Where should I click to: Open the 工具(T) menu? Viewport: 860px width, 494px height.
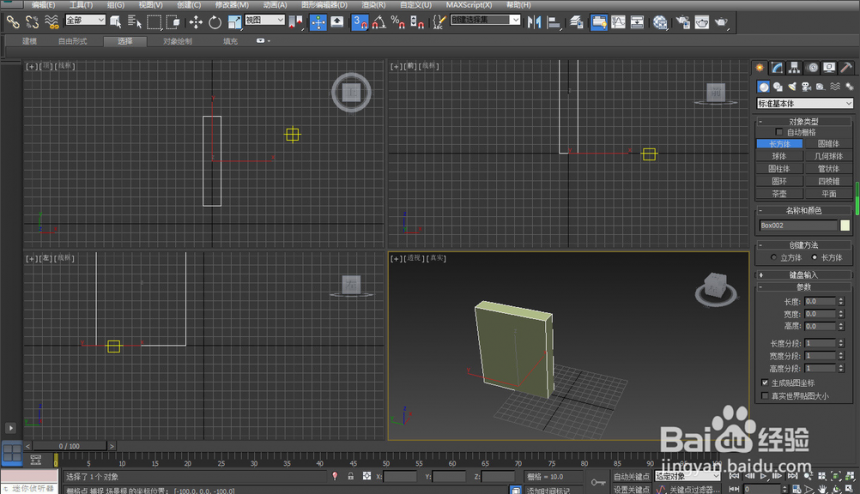tap(81, 5)
